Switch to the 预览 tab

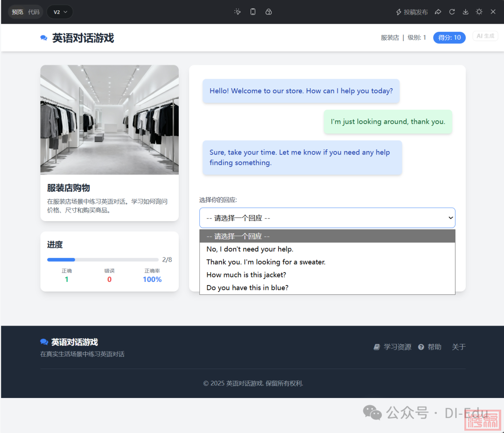pos(18,12)
